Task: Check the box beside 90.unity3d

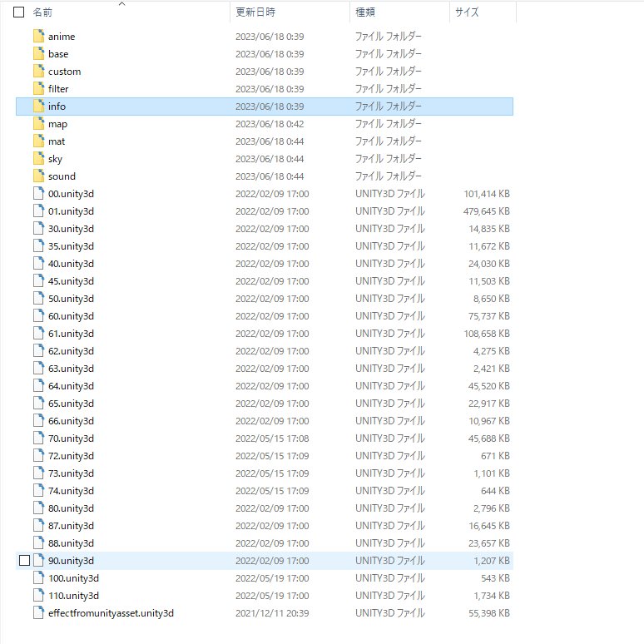Action: [x=24, y=561]
